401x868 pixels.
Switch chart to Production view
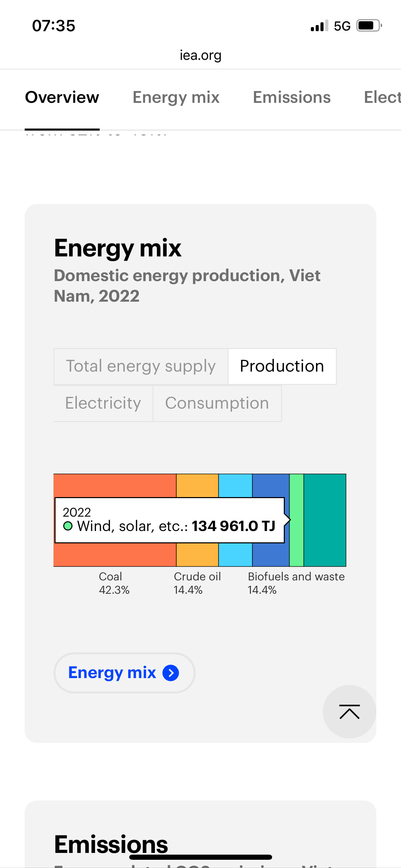pos(282,366)
